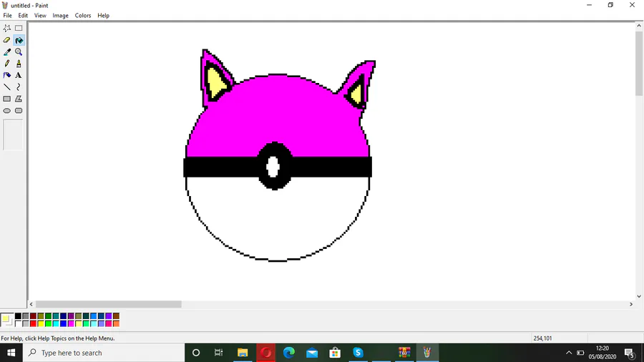The image size is (644, 362).
Task: Click the vertical scrollbar down arrow
Action: (x=639, y=296)
